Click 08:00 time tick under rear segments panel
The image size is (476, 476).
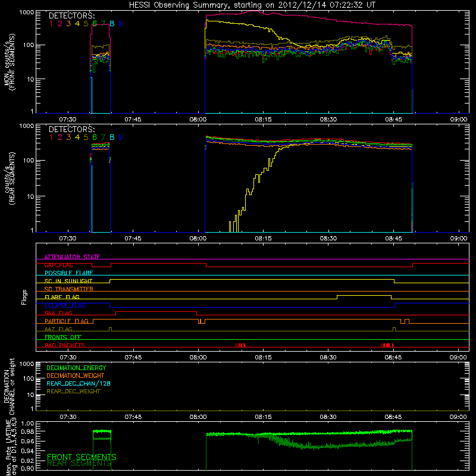click(198, 239)
